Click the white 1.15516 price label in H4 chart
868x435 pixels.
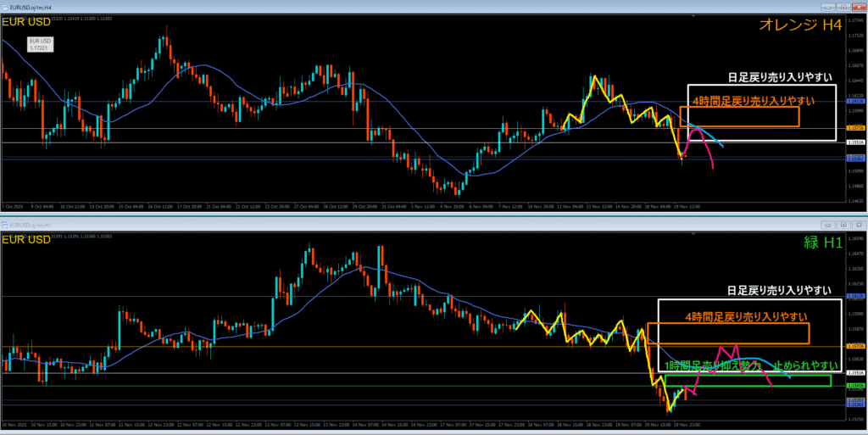tap(854, 142)
